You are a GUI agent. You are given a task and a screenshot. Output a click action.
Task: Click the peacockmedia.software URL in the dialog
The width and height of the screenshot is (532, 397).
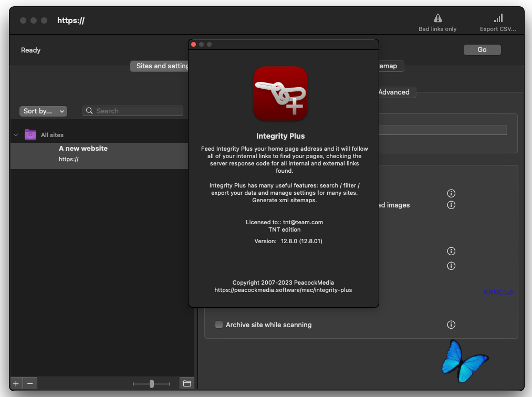point(283,290)
